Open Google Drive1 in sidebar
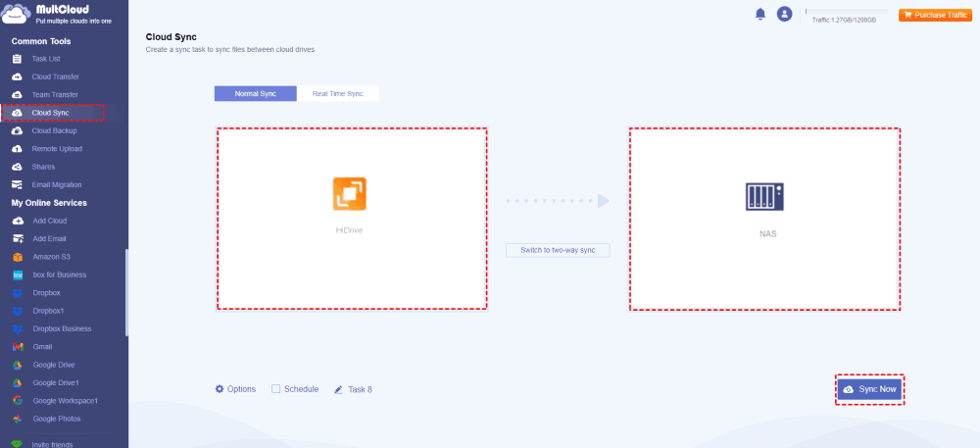Screen dimensions: 980x448 click(x=56, y=382)
